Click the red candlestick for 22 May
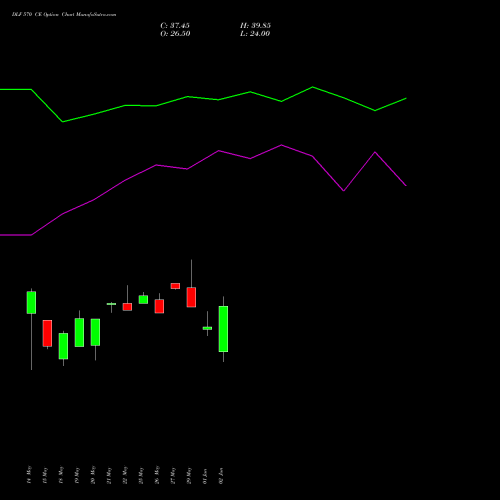Viewport: 500px width, 500px height. coord(127,307)
